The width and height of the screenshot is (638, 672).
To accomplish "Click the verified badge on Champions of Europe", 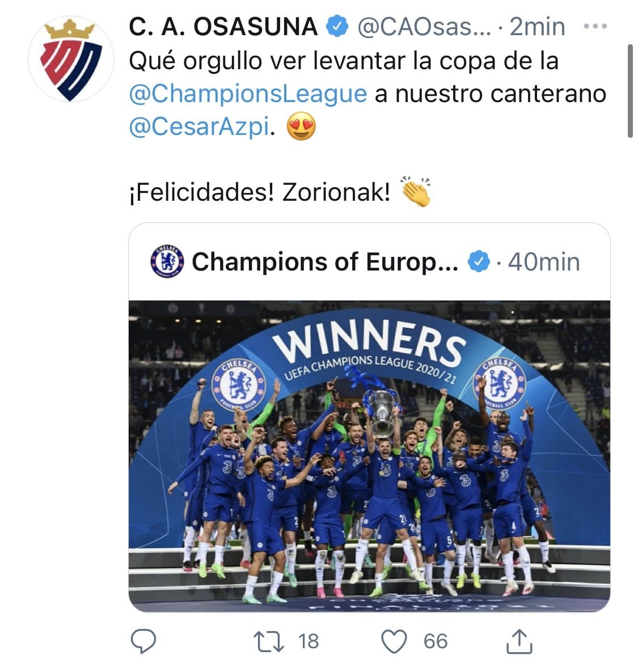I will pyautogui.click(x=478, y=261).
